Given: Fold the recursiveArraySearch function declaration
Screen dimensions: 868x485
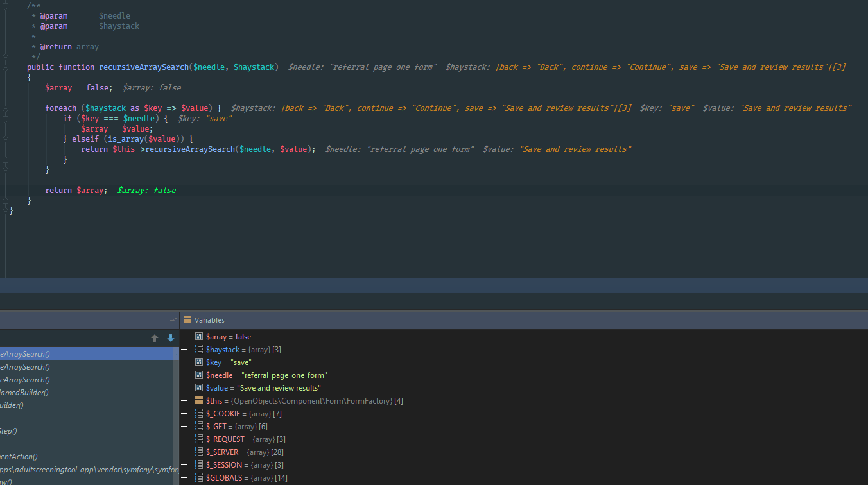Looking at the screenshot, I should [x=6, y=67].
